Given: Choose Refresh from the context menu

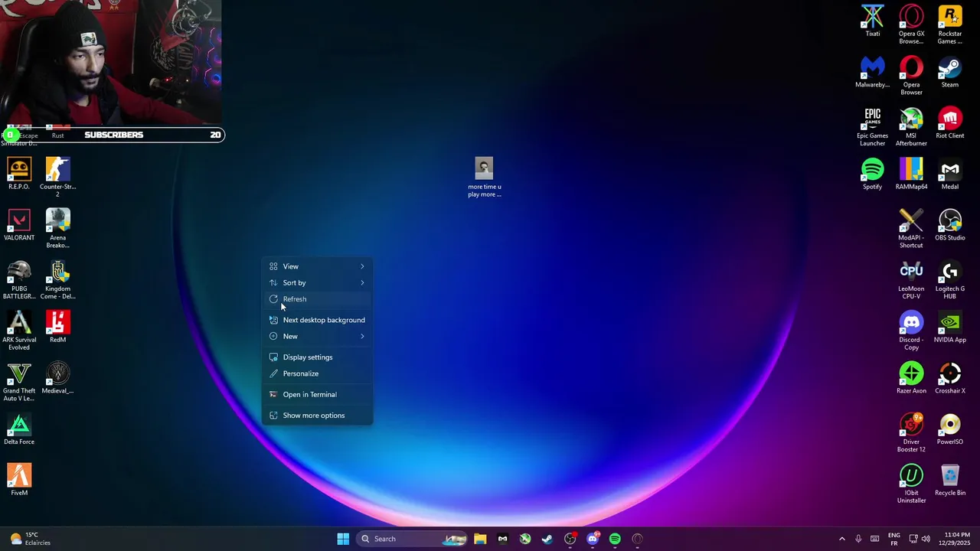Looking at the screenshot, I should (x=317, y=299).
